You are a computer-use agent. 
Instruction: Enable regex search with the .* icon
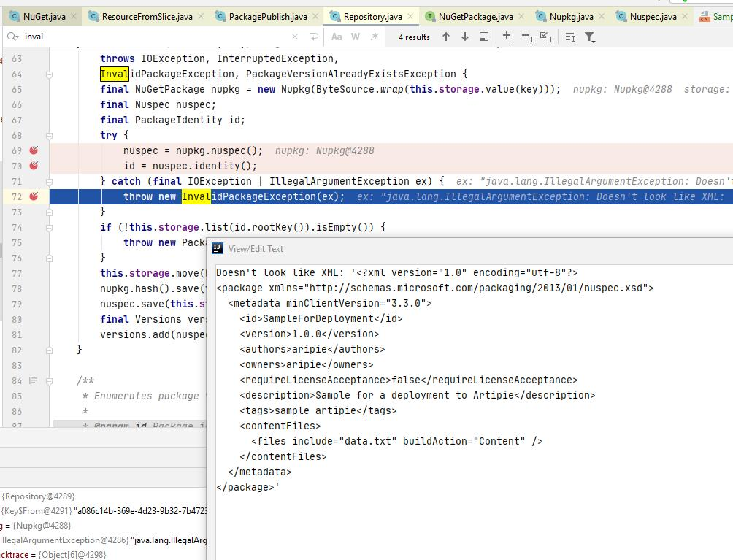[x=374, y=35]
